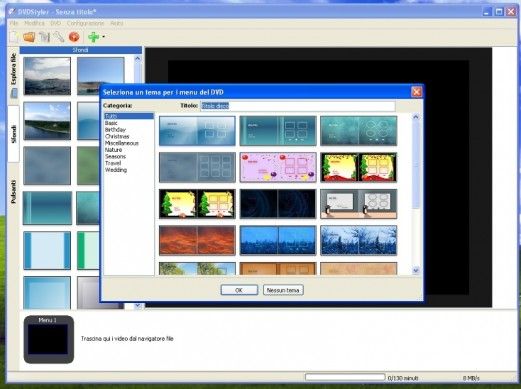Click the green plus add icon
This screenshot has width=521, height=389.
click(94, 37)
